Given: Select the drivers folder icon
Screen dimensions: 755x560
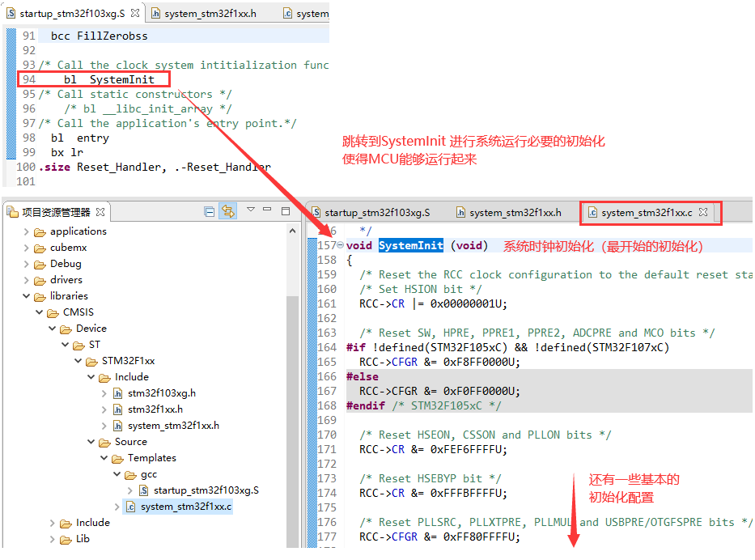Looking at the screenshot, I should pyautogui.click(x=40, y=281).
